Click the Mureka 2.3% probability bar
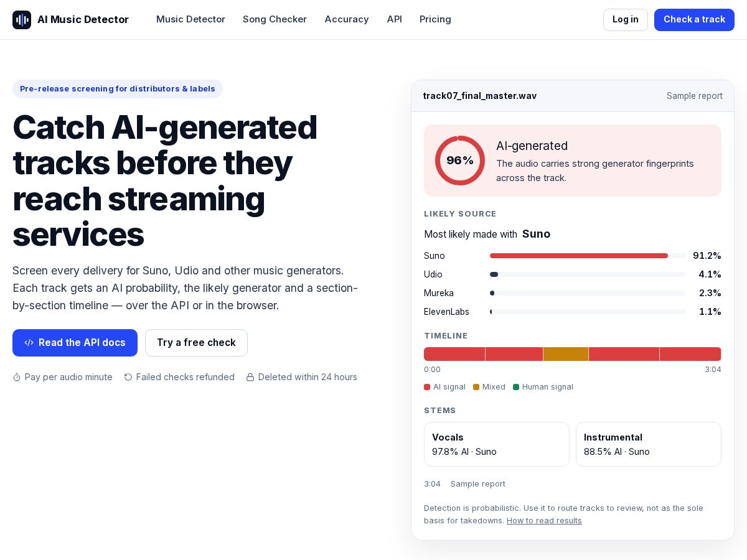Image resolution: width=747 pixels, height=560 pixels. 587,293
